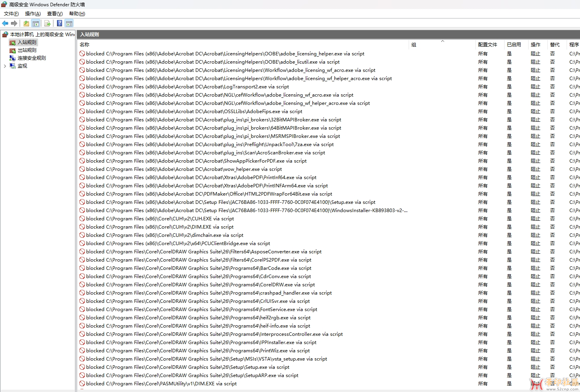Image resolution: width=580 pixels, height=392 pixels.
Task: Sort by the 配置文件 column header
Action: point(490,45)
